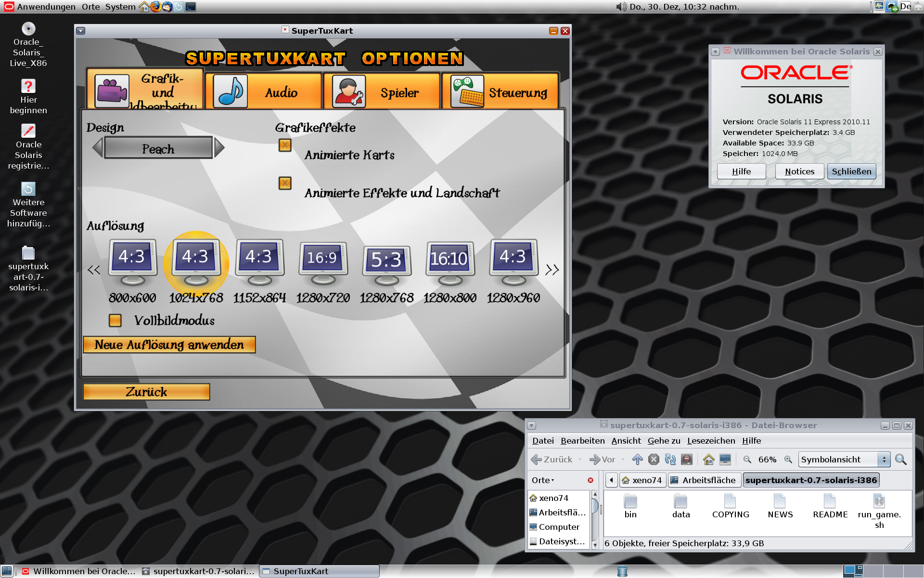The height and width of the screenshot is (578, 924).
Task: Click the Zurück button in SuperTuxKart options
Action: point(146,392)
